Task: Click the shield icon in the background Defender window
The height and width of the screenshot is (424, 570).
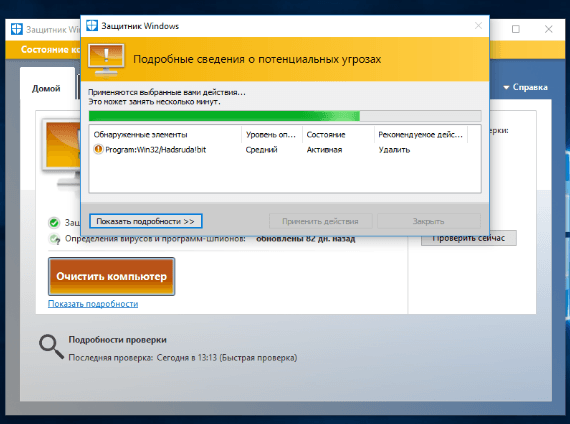Action: coord(17,29)
